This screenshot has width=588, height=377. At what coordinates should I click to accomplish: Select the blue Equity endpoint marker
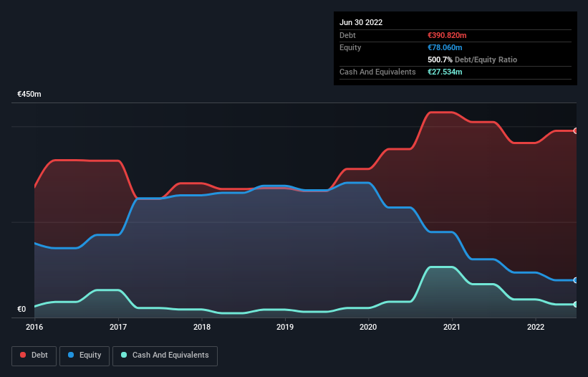tap(576, 280)
